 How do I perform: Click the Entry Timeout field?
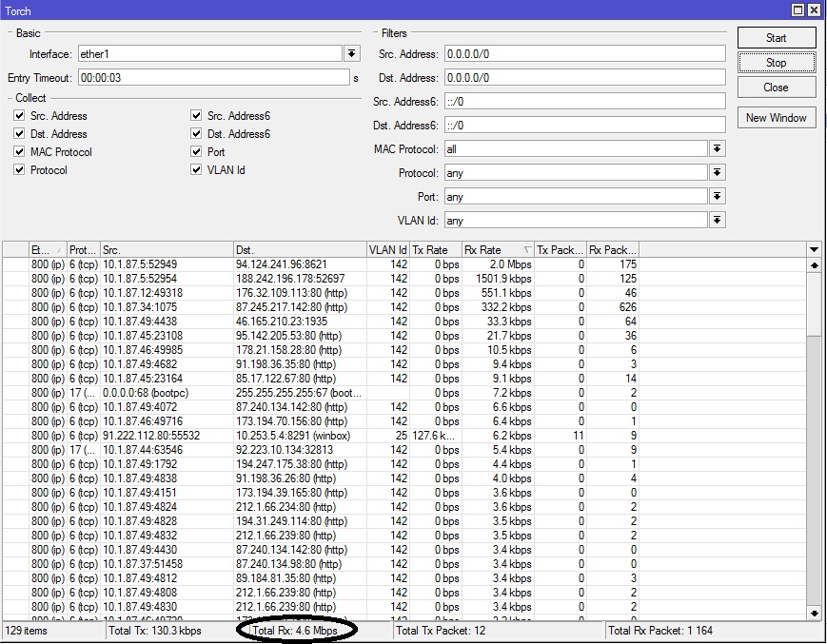(213, 77)
